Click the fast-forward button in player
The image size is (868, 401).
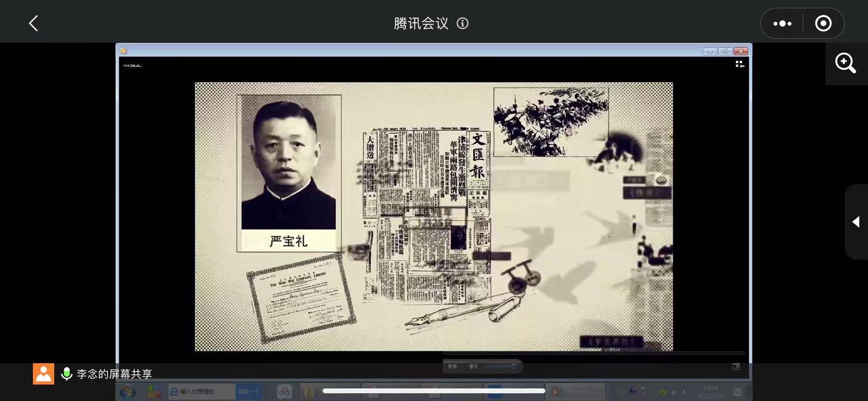tap(452, 366)
